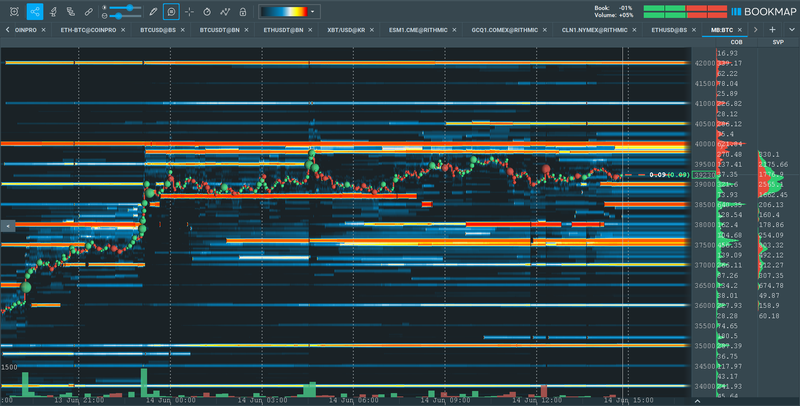Viewport: 800px width, 406px height.
Task: Click the line chart indicators icon
Action: pos(224,11)
